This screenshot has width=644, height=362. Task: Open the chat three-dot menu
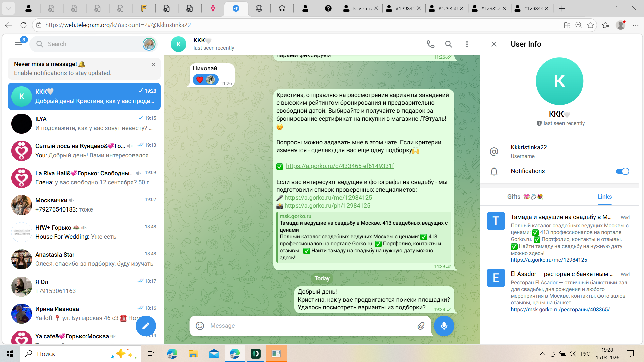(467, 44)
